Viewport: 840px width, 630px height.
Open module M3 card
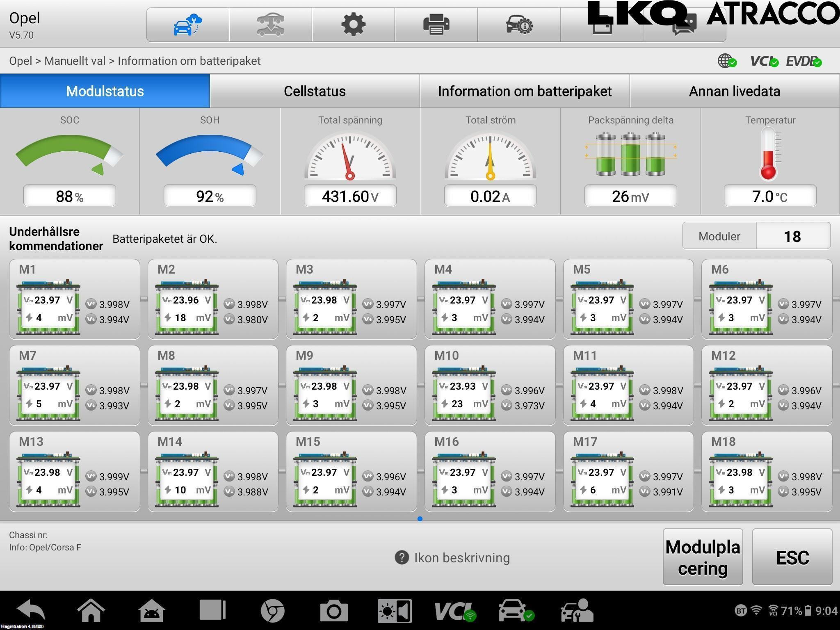(x=351, y=299)
